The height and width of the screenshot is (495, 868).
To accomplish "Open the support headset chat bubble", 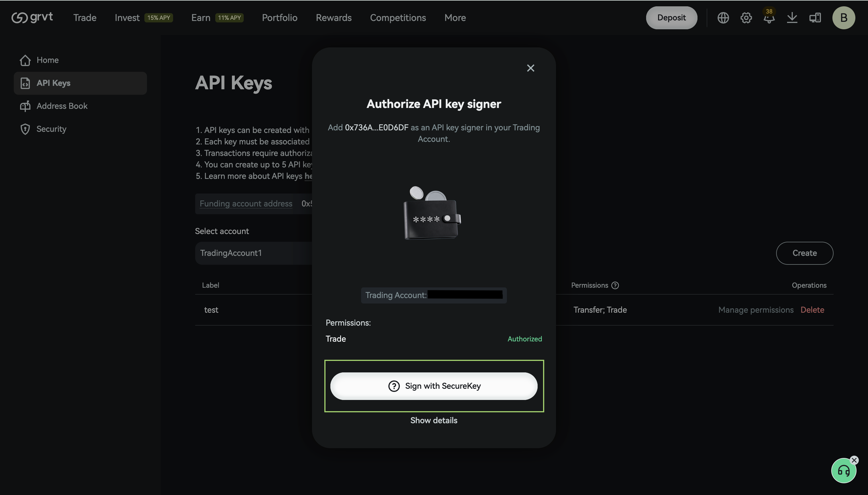I will 844,471.
